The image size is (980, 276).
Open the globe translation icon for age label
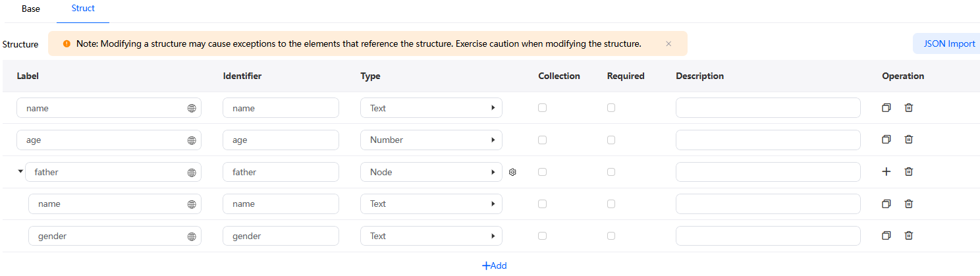click(x=192, y=140)
